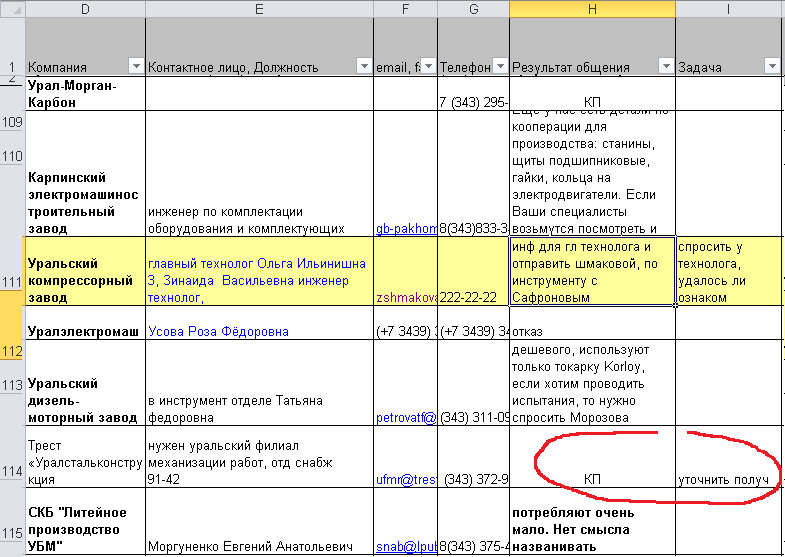Viewport: 785px width, 557px height.
Task: Open filter dropdown for Компания column
Action: (136, 66)
